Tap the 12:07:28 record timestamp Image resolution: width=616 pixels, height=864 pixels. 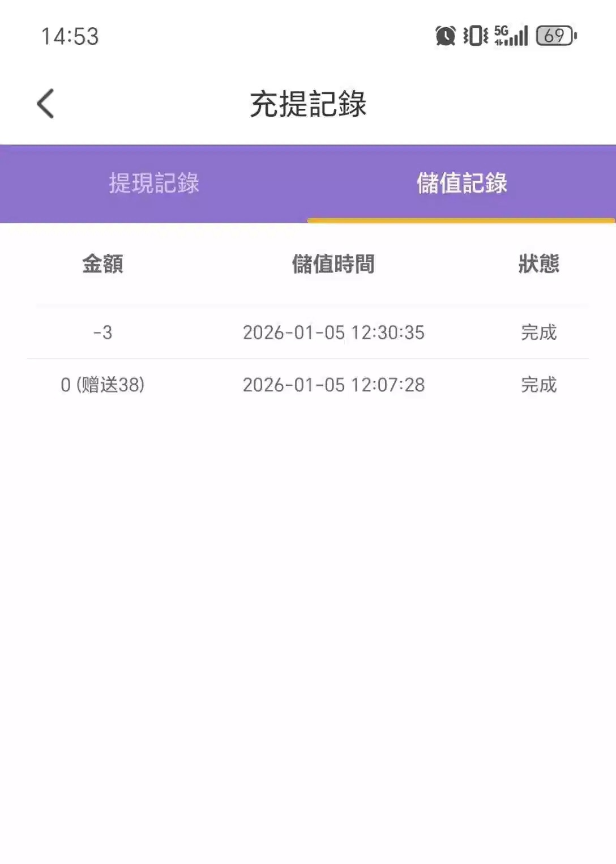[x=333, y=385]
